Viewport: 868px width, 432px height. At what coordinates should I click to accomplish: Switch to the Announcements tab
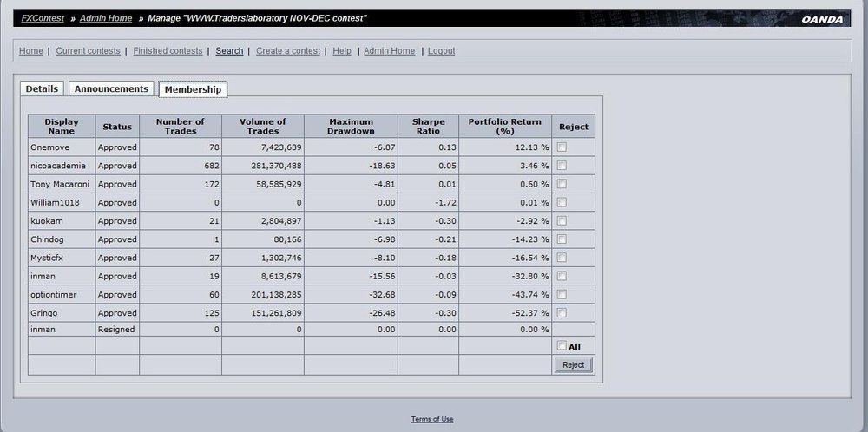click(x=111, y=88)
